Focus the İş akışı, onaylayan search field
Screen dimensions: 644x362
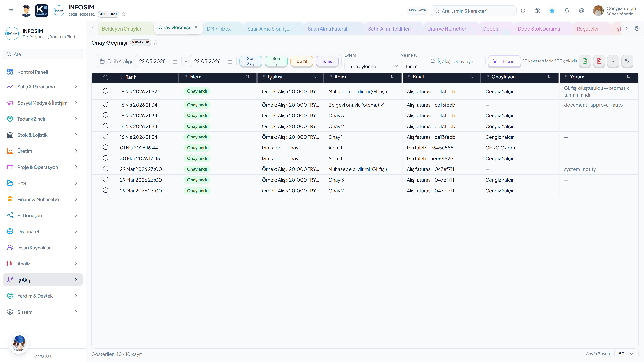click(x=456, y=61)
